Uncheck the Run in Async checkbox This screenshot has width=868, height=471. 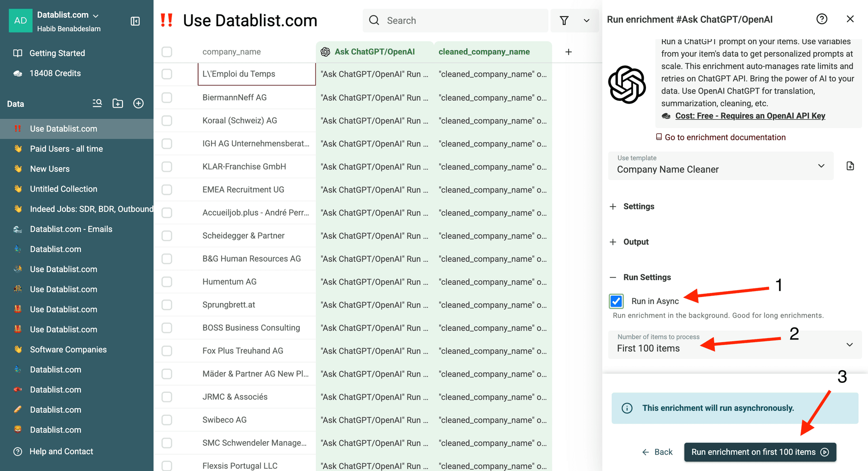pyautogui.click(x=616, y=301)
